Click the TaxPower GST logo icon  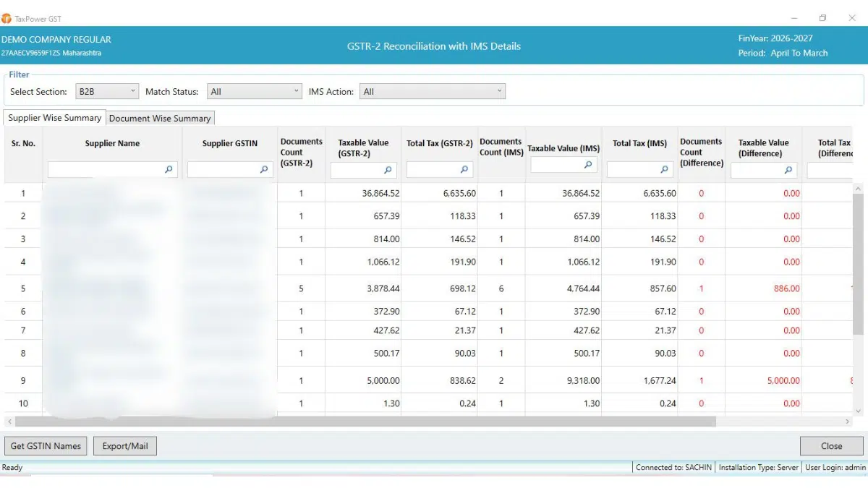coord(7,18)
